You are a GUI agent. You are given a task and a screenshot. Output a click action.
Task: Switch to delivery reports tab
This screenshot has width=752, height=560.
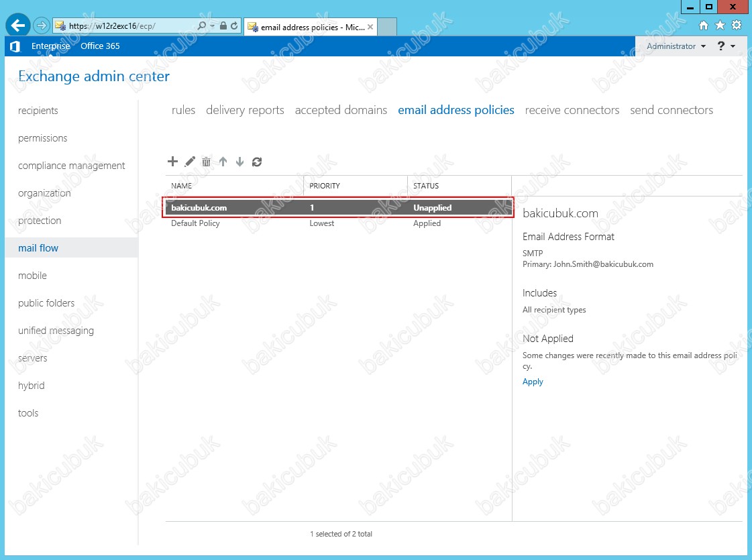(245, 110)
